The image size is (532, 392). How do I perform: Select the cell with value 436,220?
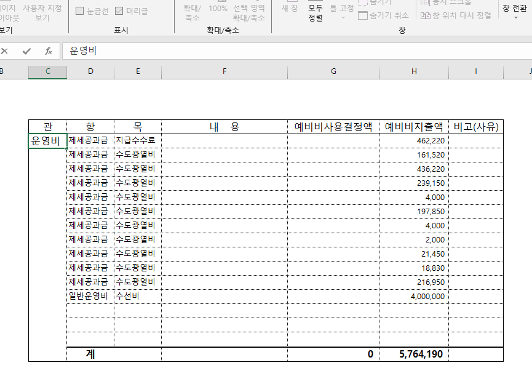(414, 169)
